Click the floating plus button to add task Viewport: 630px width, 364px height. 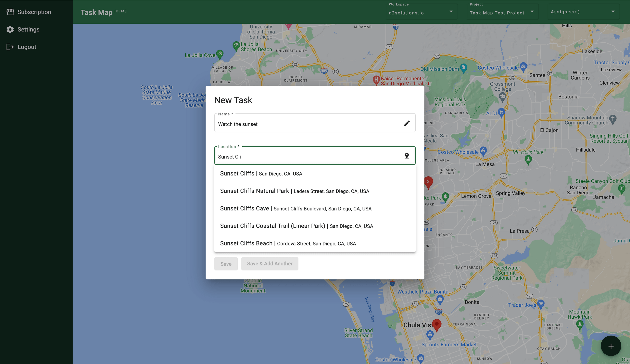pos(611,346)
